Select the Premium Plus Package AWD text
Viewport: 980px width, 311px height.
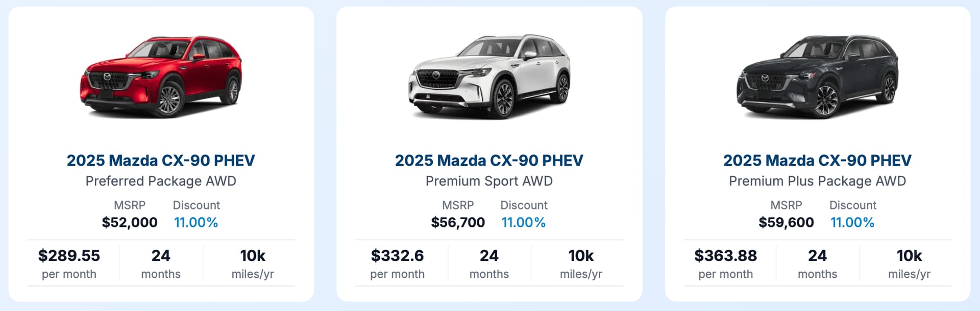(x=817, y=181)
